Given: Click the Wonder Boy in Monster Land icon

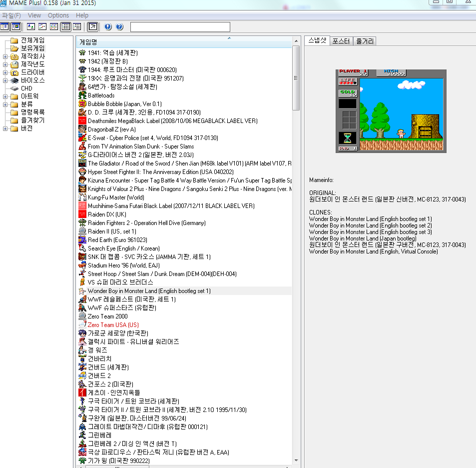Looking at the screenshot, I should tap(82, 291).
